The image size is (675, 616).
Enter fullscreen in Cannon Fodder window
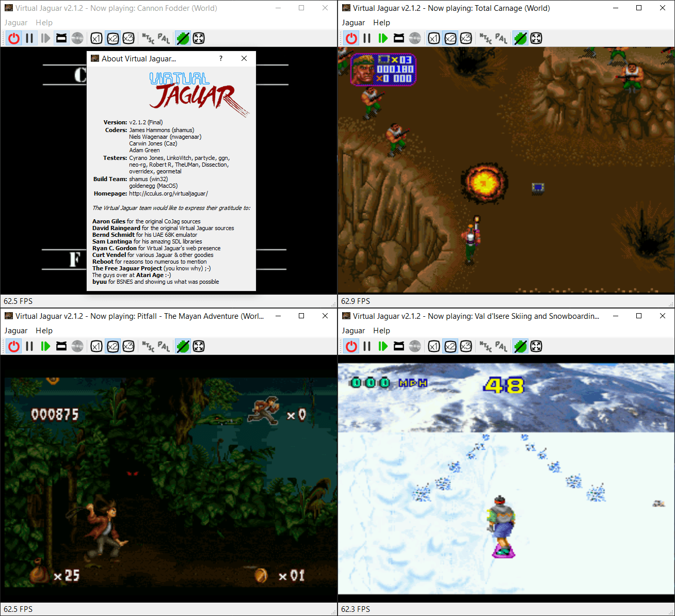click(199, 38)
